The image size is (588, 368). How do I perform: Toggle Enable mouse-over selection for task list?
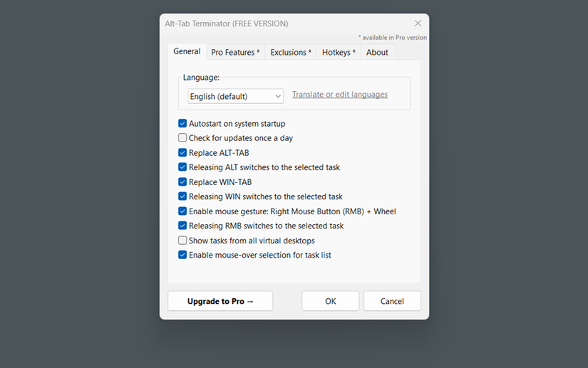click(182, 255)
